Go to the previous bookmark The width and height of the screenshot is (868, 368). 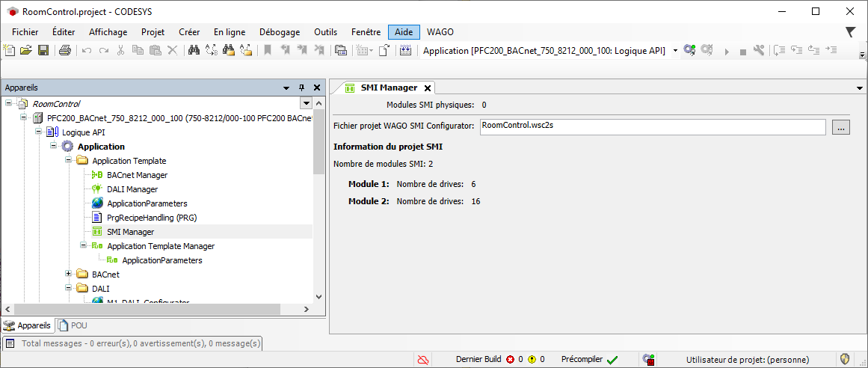click(x=285, y=50)
